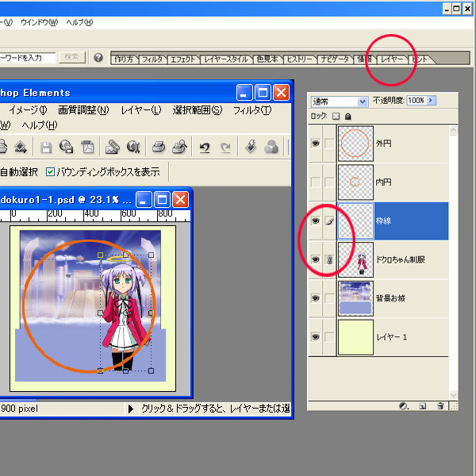476x476 pixels.
Task: Click the round question mark help icon
Action: point(98,57)
